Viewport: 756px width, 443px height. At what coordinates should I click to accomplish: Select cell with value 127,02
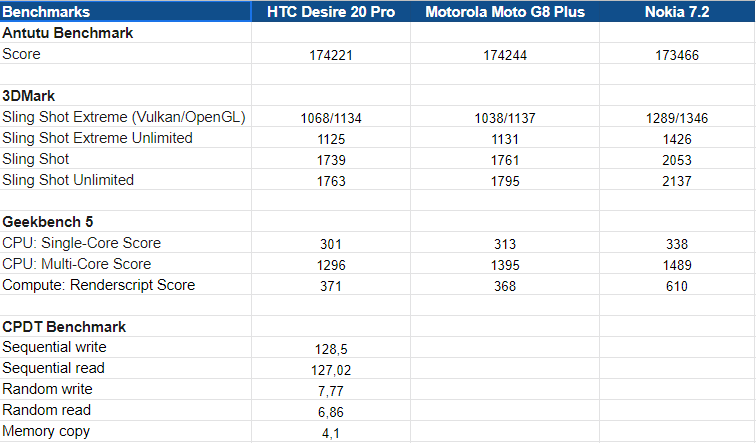(x=331, y=369)
